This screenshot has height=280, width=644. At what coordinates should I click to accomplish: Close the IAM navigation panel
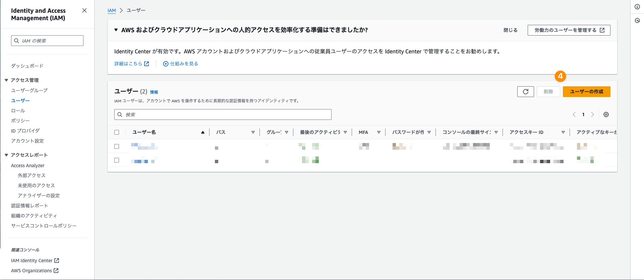[x=84, y=10]
